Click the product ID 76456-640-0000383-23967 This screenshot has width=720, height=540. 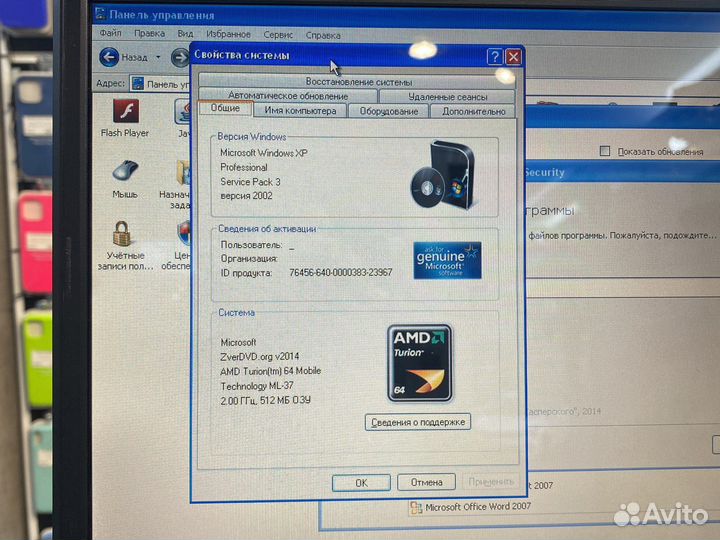pyautogui.click(x=341, y=272)
